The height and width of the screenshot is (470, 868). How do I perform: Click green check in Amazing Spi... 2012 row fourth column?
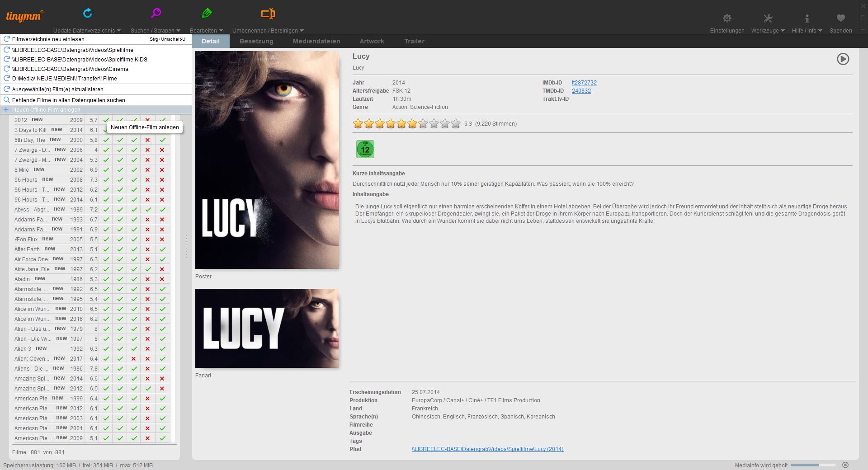(148, 388)
